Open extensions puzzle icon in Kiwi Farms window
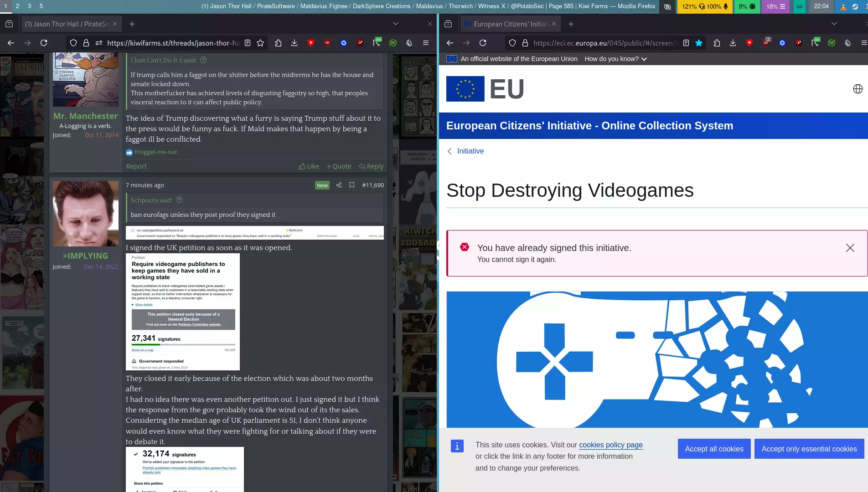This screenshot has height=492, width=868. coord(278,43)
